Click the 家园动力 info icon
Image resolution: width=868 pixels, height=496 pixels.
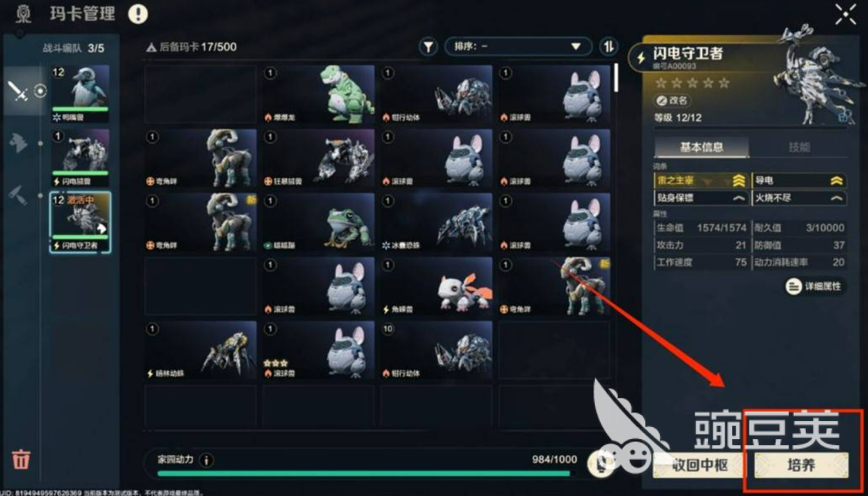pyautogui.click(x=206, y=461)
